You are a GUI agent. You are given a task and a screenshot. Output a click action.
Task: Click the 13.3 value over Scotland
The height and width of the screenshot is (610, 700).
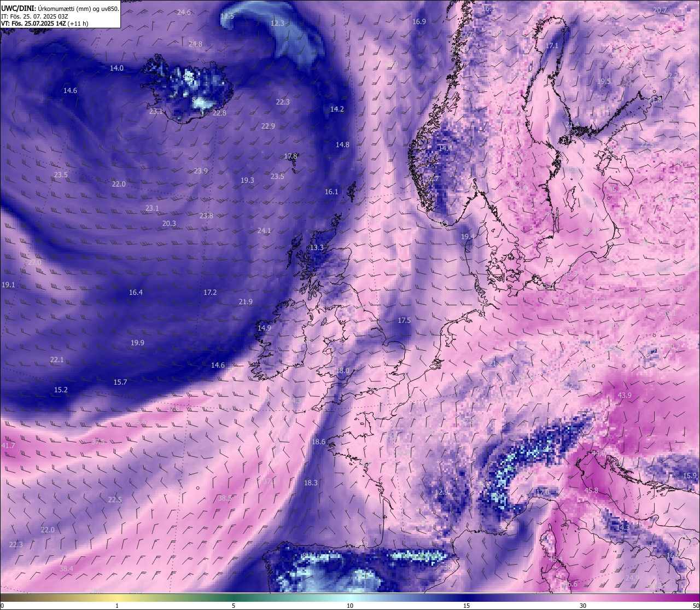point(317,247)
